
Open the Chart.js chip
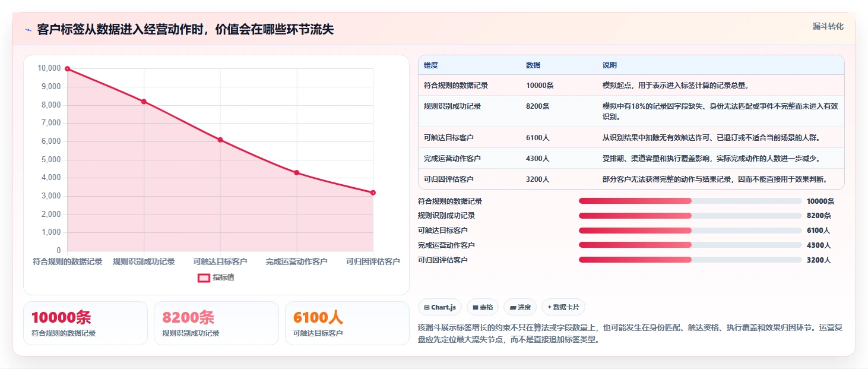[440, 307]
